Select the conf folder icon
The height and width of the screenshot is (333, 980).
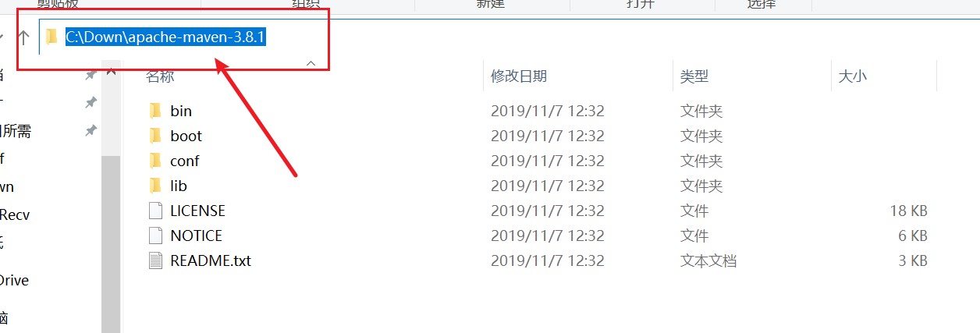point(155,161)
